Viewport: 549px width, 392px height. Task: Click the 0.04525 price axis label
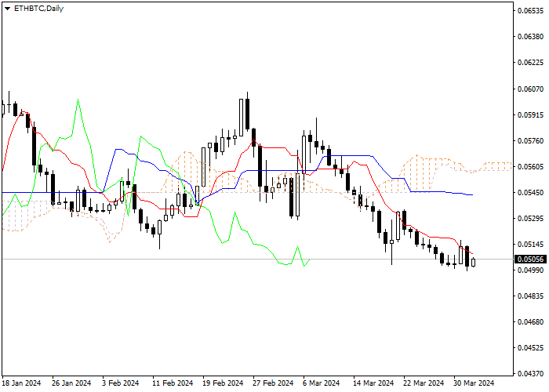pos(530,347)
